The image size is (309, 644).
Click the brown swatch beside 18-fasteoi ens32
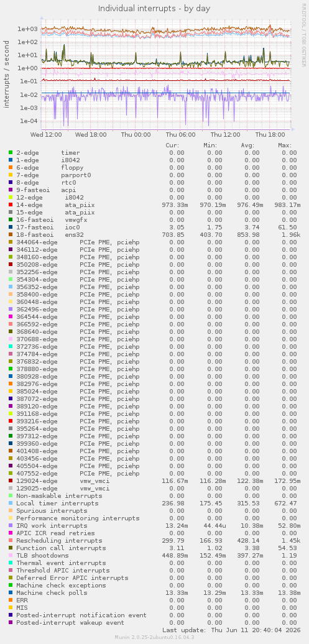(11, 235)
